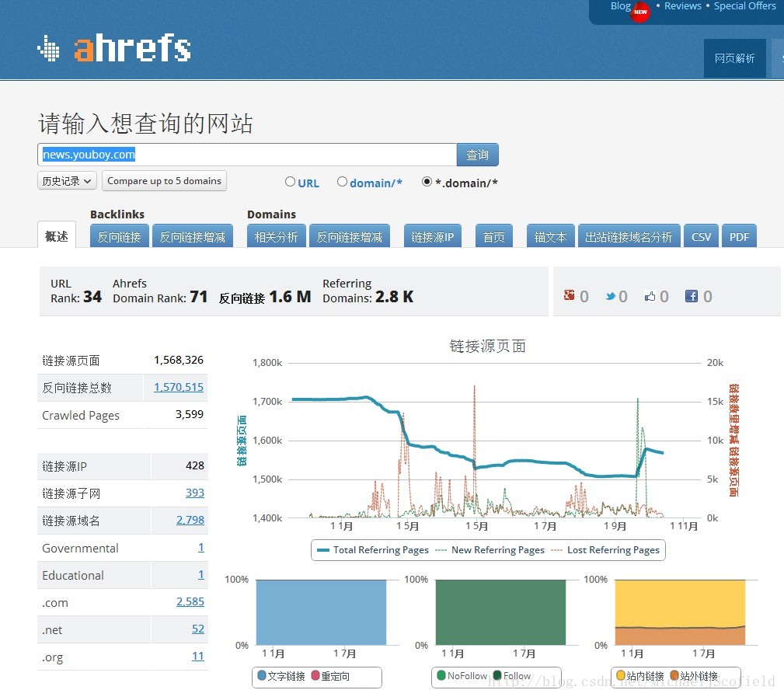The width and height of the screenshot is (784, 697).
Task: Click the red NEW badge near Blog
Action: click(x=640, y=12)
